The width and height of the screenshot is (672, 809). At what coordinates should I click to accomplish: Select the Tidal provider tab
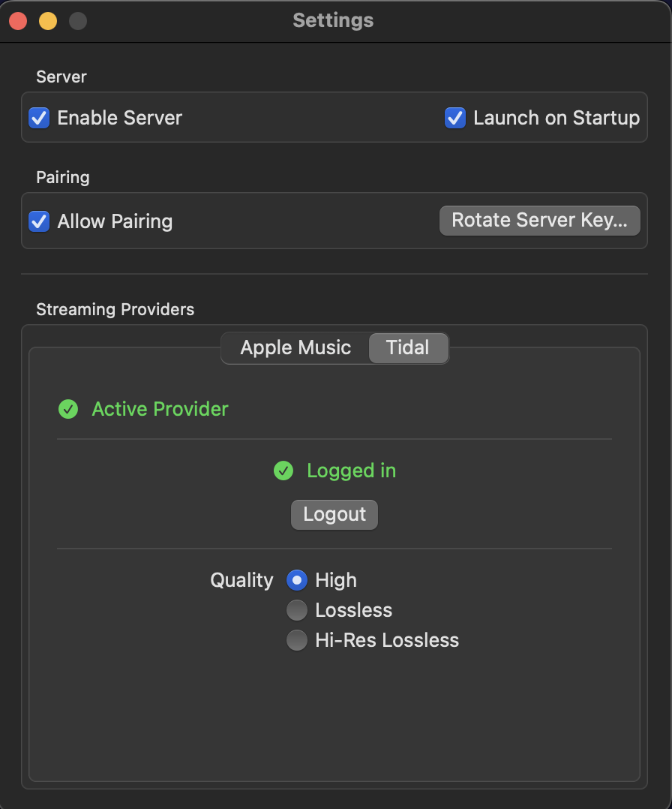[408, 347]
